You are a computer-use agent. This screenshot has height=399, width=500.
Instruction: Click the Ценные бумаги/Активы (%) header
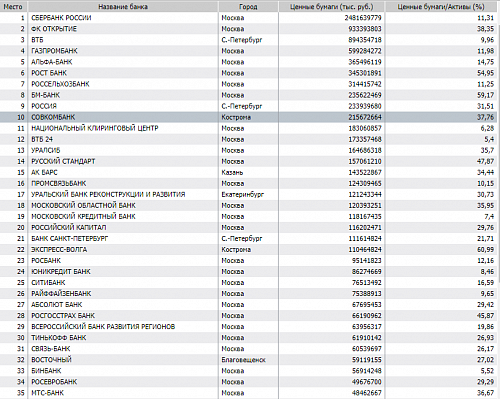(x=441, y=6)
